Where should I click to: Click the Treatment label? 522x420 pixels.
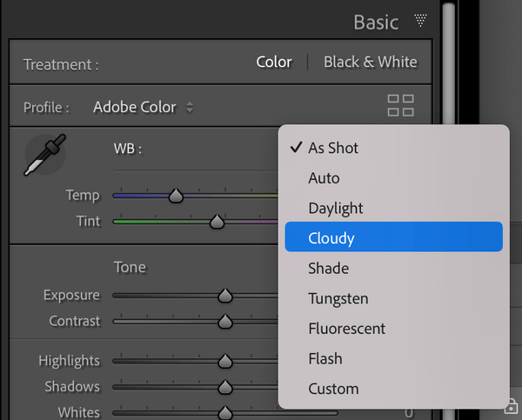coord(61,65)
